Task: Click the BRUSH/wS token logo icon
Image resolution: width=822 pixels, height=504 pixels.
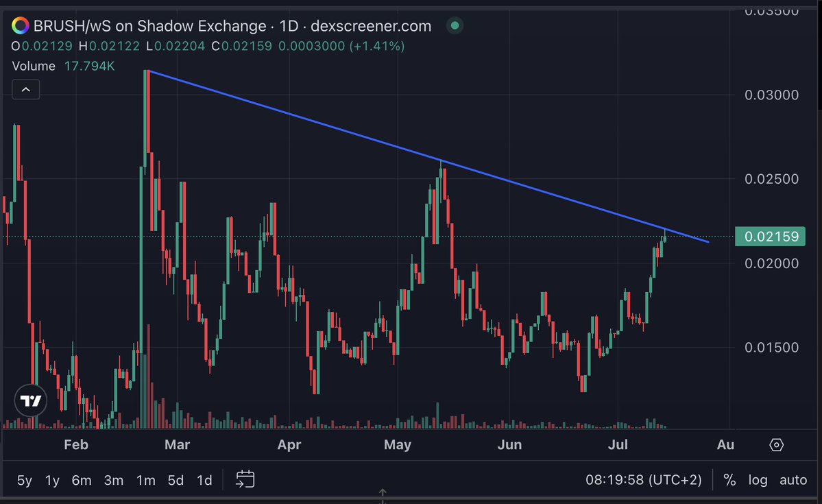Action: click(x=21, y=25)
